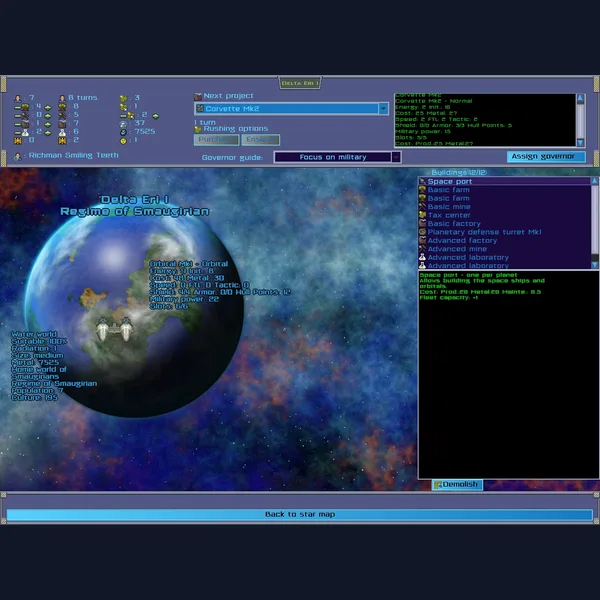Open Focus on military guide selector
The height and width of the screenshot is (600, 600).
coord(331,157)
